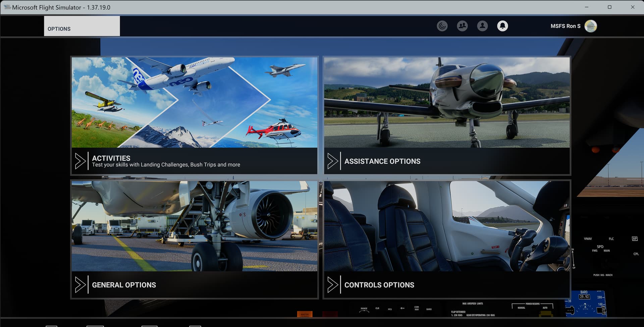The height and width of the screenshot is (327, 644).
Task: Click the propeller plane Assistance thumbnail
Action: point(447,102)
